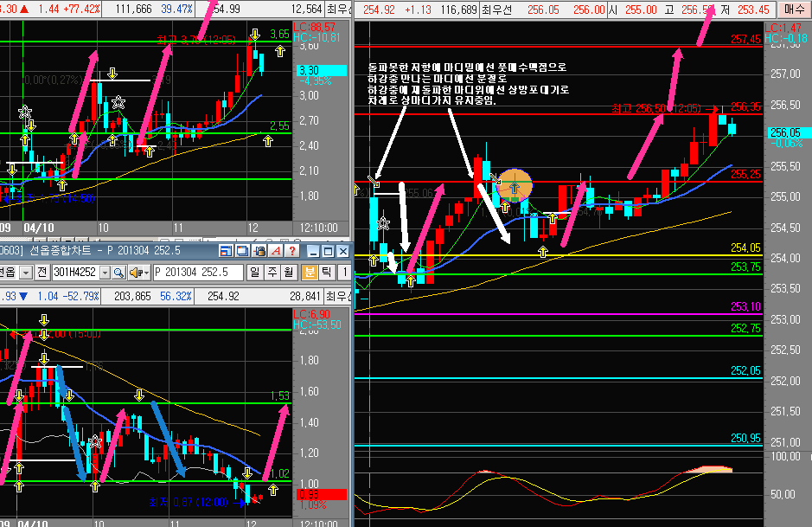Minimize the 선옵종합차트 window
Image resolution: width=812 pixels, height=527 pixels.
coord(313,251)
